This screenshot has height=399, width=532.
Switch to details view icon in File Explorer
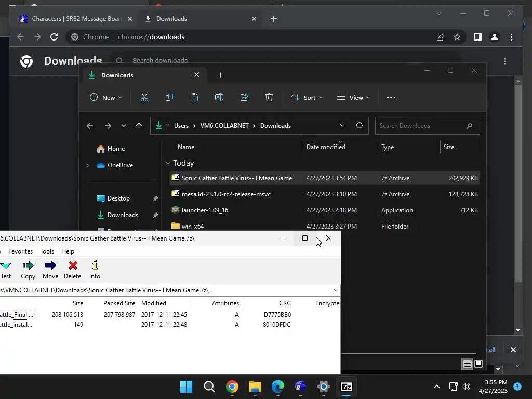(467, 364)
